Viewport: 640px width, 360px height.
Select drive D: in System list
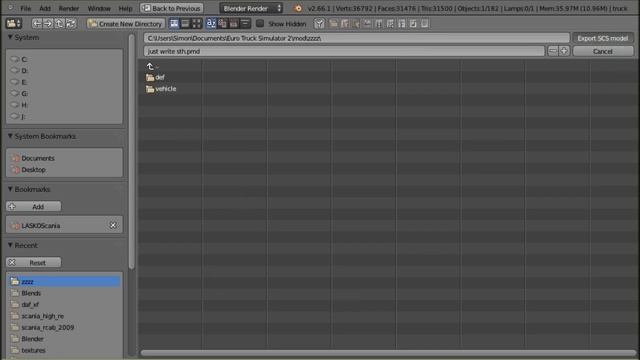[x=64, y=71]
